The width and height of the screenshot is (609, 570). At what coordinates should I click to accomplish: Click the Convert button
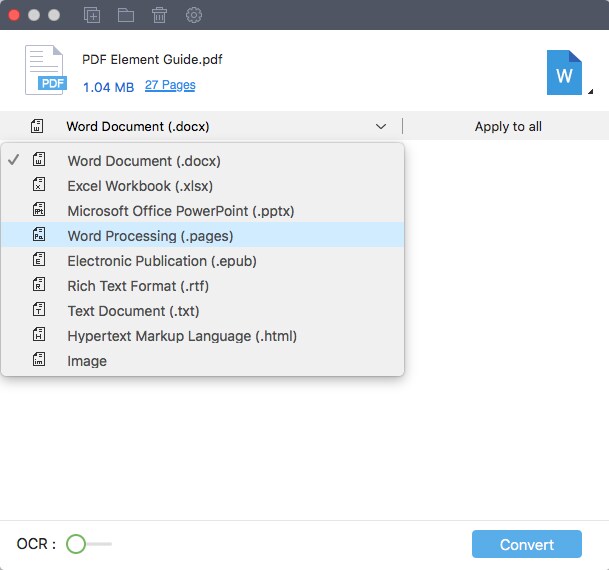click(x=527, y=544)
